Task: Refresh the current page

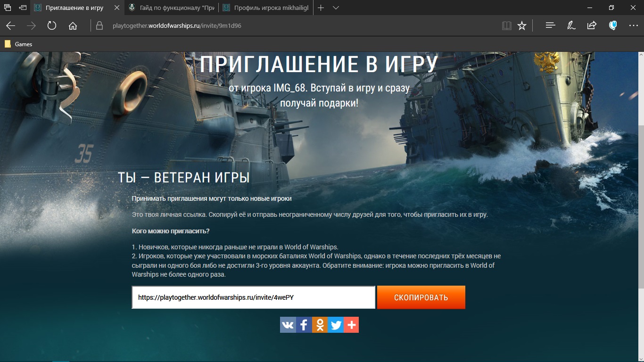Action: pyautogui.click(x=52, y=26)
